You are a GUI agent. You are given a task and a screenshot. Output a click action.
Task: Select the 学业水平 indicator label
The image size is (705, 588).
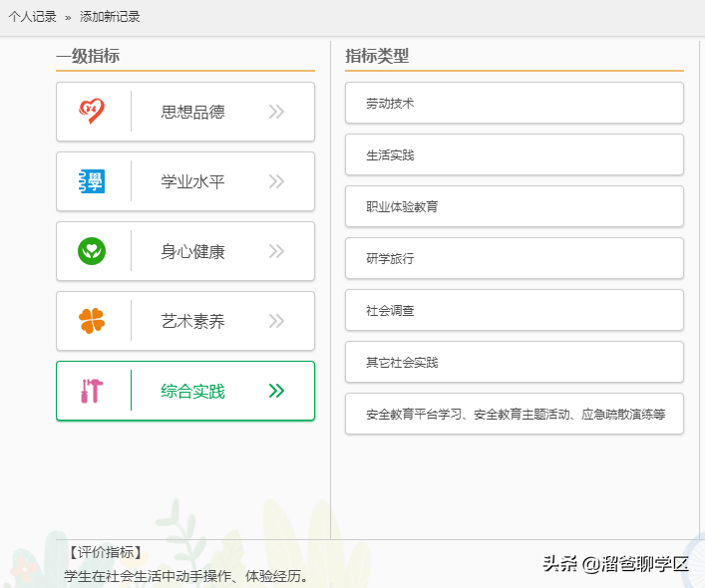click(x=192, y=181)
